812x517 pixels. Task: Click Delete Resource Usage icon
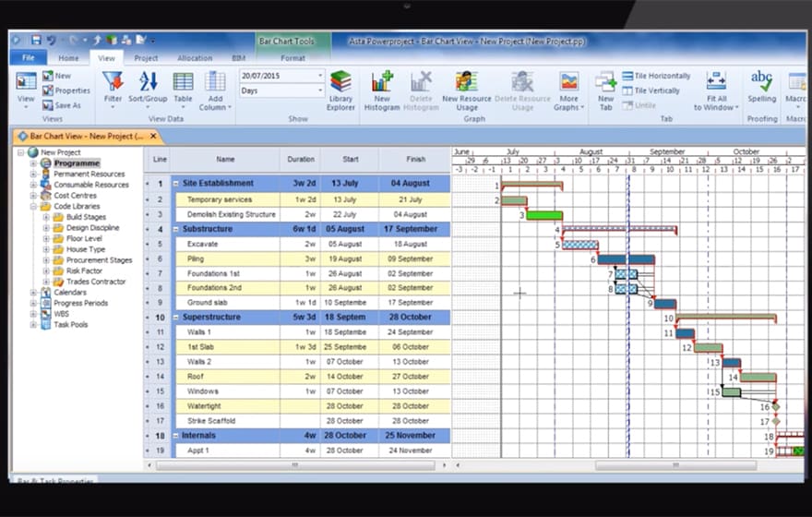(522, 82)
